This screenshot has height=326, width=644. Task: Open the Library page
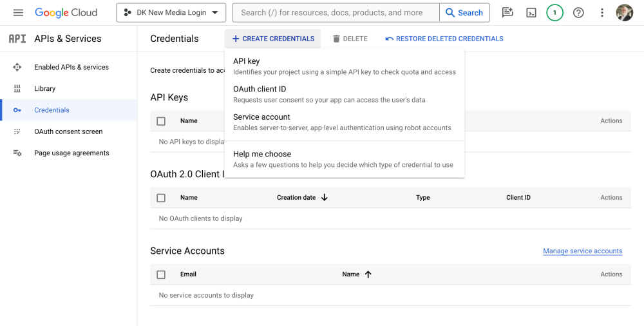(45, 88)
